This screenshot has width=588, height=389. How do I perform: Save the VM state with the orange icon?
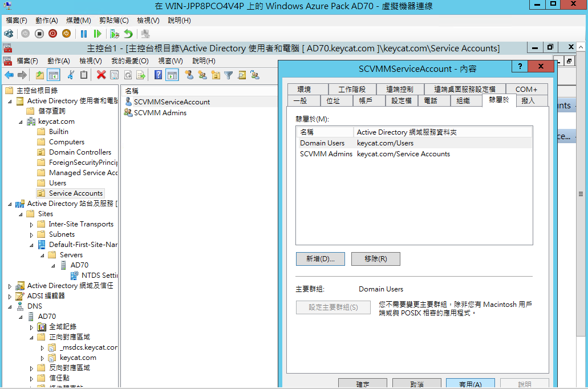[x=66, y=34]
